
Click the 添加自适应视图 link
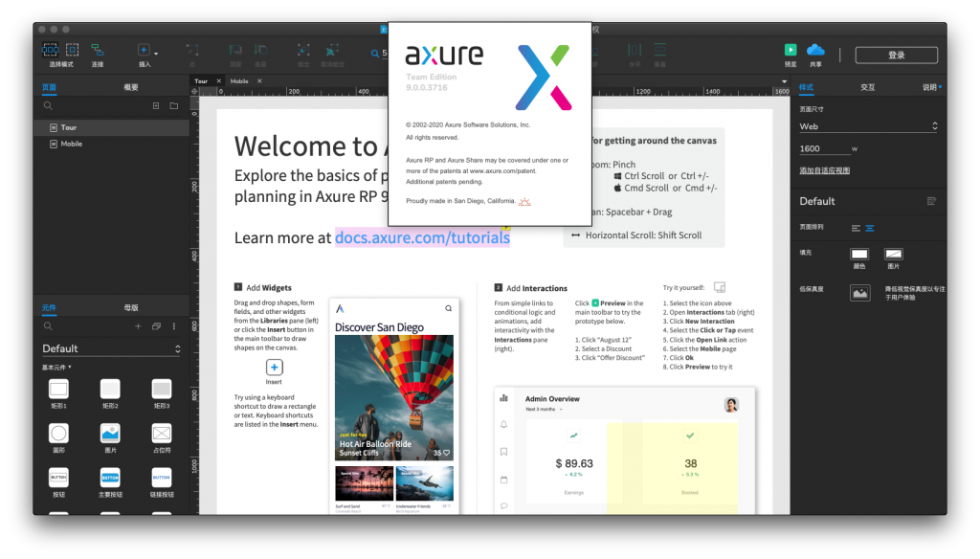824,170
